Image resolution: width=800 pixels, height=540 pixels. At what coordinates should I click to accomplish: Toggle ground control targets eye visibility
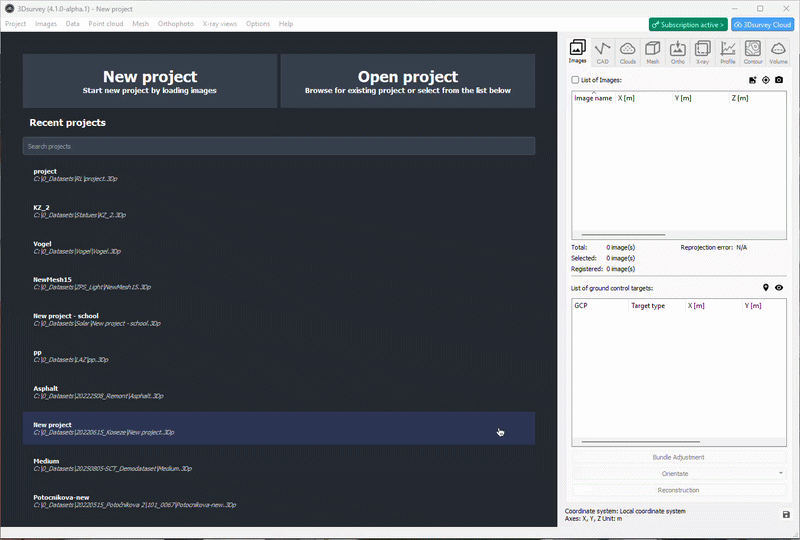[779, 288]
